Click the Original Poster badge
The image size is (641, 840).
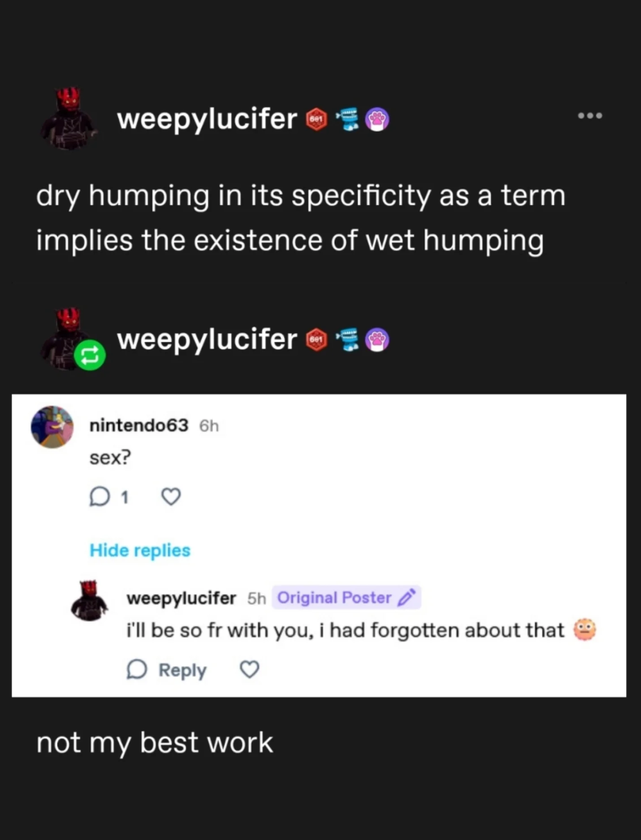point(345,598)
